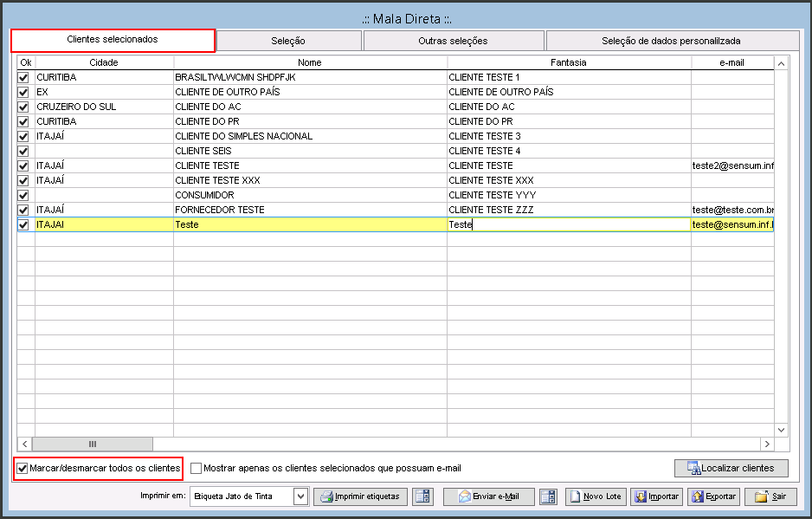
Task: Enable showing only selected clients with e-mail
Action: (196, 468)
